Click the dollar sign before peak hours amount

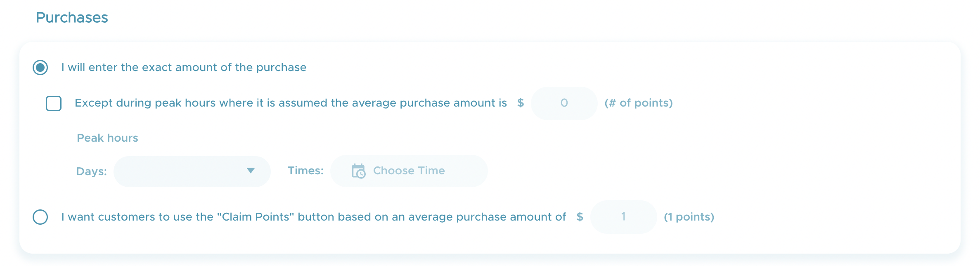pos(521,103)
